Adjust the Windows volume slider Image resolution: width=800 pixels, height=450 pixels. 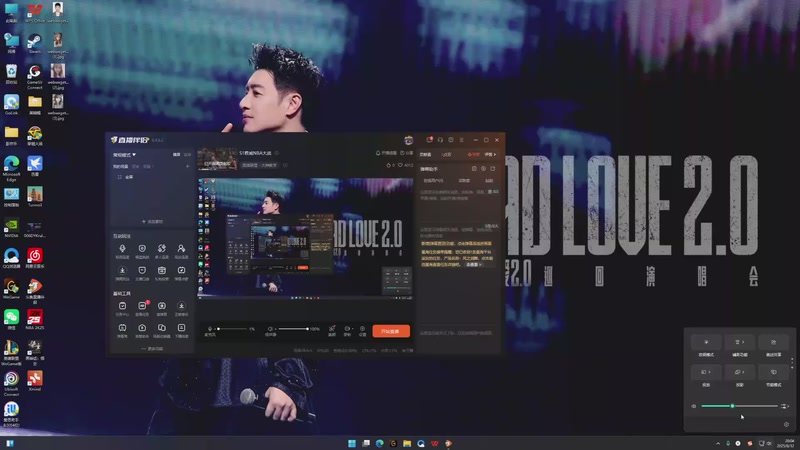click(739, 406)
